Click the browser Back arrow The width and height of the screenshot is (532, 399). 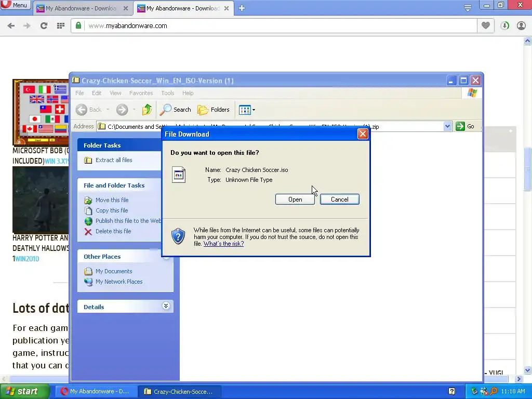click(11, 26)
